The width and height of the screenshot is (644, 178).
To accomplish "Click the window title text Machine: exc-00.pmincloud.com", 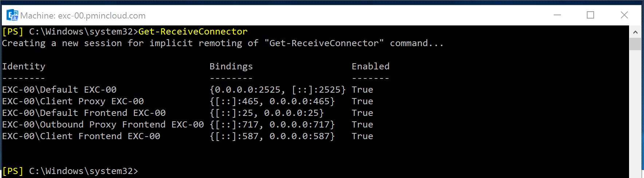I will click(x=83, y=16).
